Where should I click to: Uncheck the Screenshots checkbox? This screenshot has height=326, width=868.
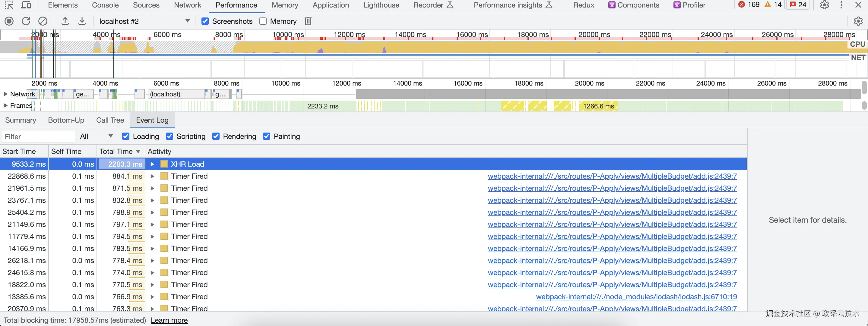205,21
